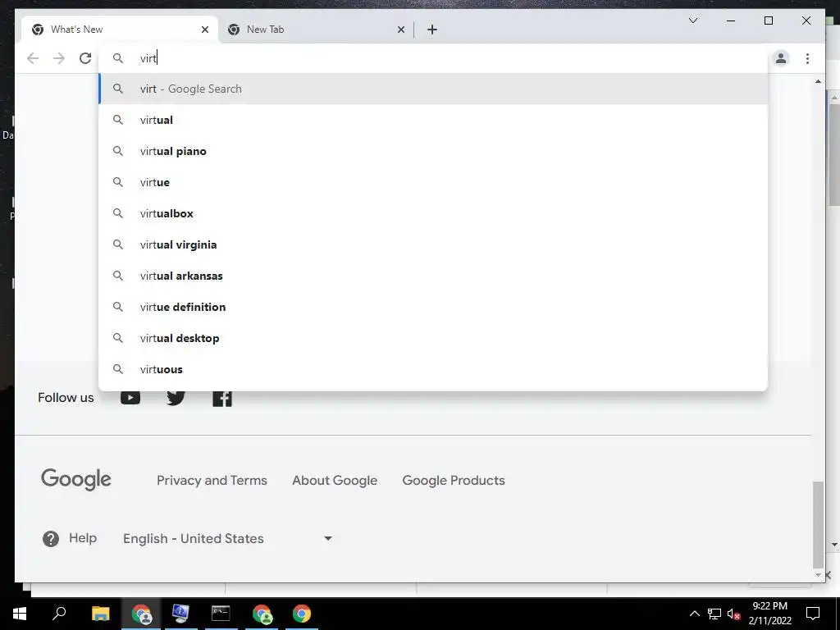
Task: Click the browser Back arrow
Action: point(33,58)
